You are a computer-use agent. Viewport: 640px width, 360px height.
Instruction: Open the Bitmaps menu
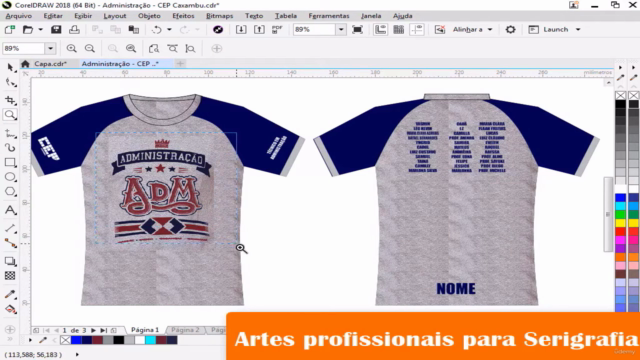coord(220,16)
